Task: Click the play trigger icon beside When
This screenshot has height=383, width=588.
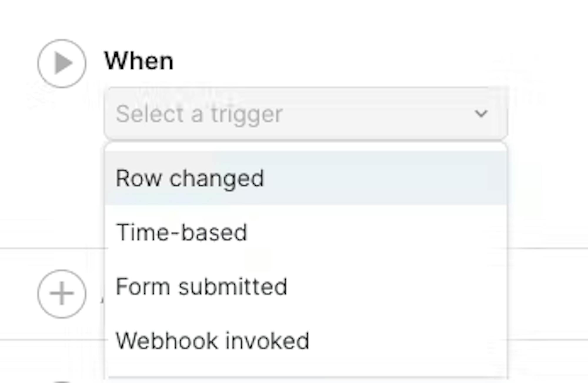Action: [x=62, y=63]
